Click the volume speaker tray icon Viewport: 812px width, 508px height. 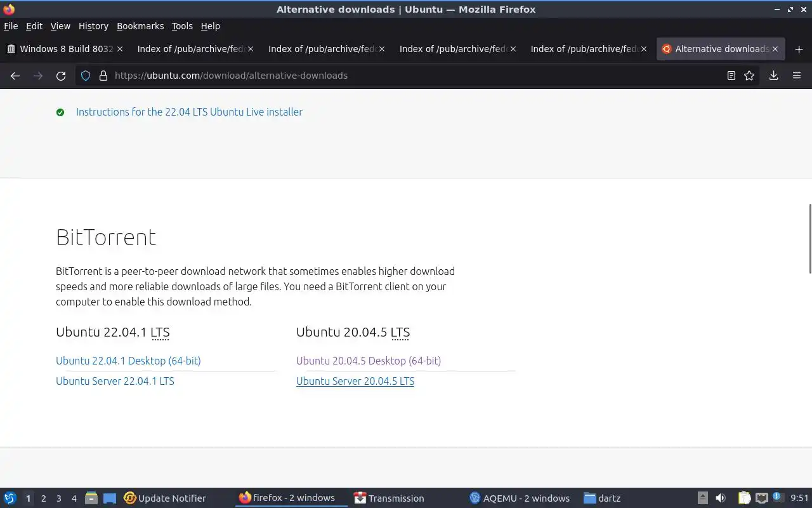(x=721, y=498)
